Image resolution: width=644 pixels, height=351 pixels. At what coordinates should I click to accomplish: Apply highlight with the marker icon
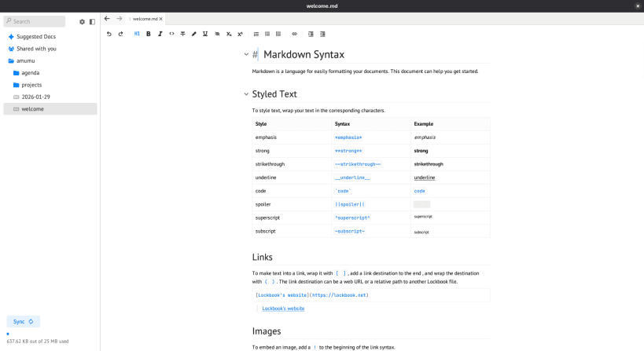click(x=194, y=34)
